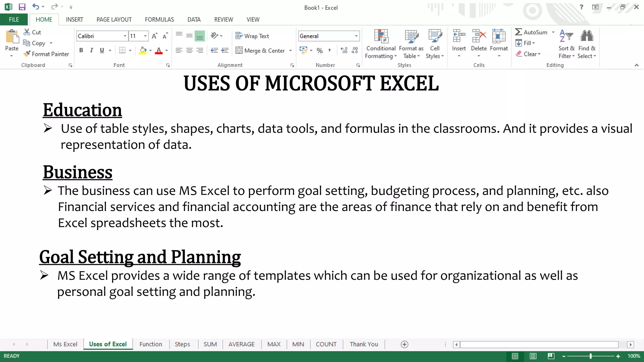Viewport: 644px width, 362px height.
Task: Open the Function sheet tab
Action: (151, 344)
